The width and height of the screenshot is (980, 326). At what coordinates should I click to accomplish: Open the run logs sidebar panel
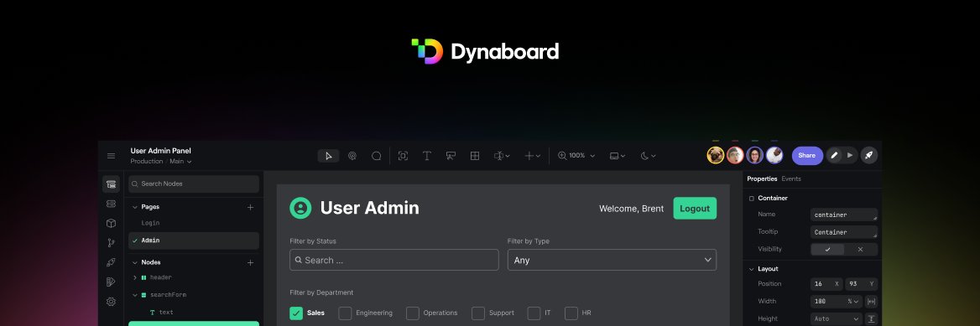click(111, 282)
